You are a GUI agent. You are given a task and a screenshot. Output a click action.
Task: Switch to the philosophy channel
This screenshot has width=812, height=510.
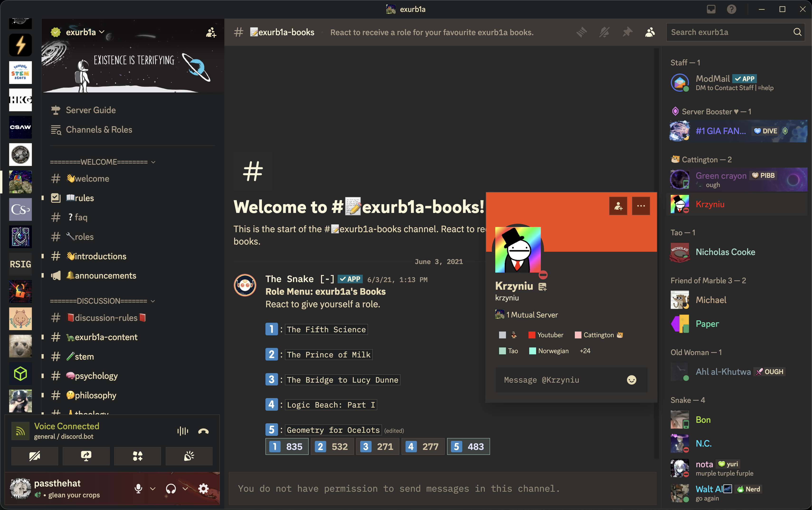(x=132, y=395)
